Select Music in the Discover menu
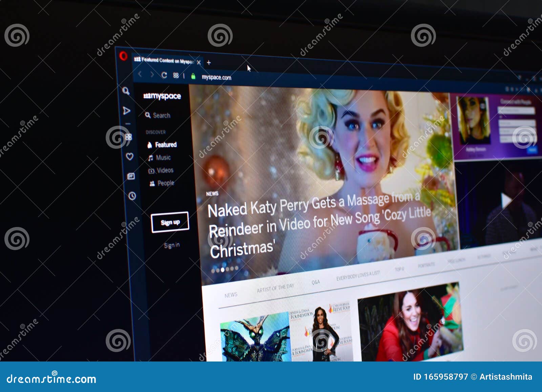Screen dimensions: 542x392 (x=159, y=158)
